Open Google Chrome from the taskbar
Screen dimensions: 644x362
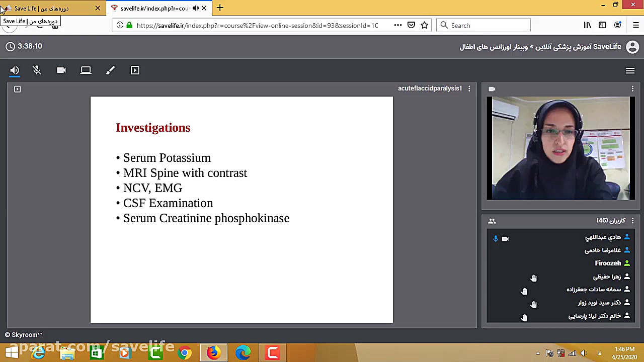coord(185,353)
